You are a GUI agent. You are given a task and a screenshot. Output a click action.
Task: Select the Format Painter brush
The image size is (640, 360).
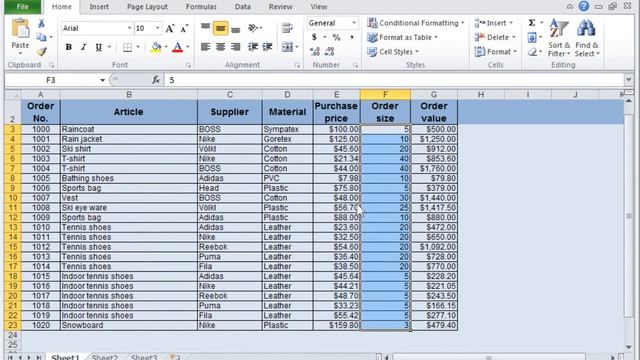tap(41, 51)
